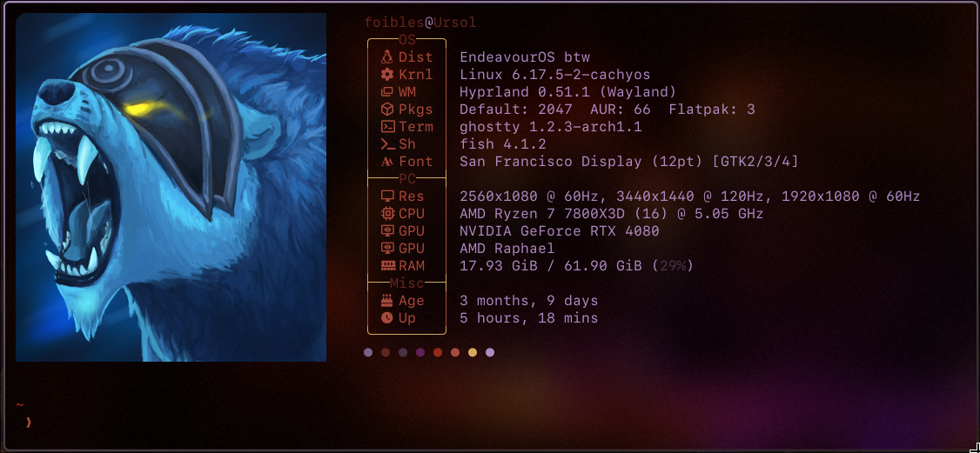
Task: Click the shell prompt arrow at bottom
Action: (28, 423)
